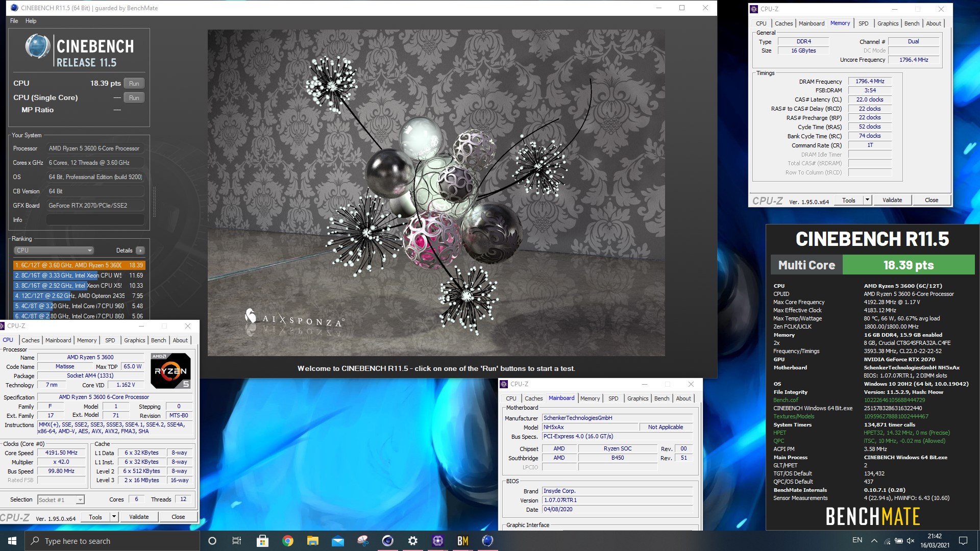Click taskbar clock showing 21:42

[935, 541]
